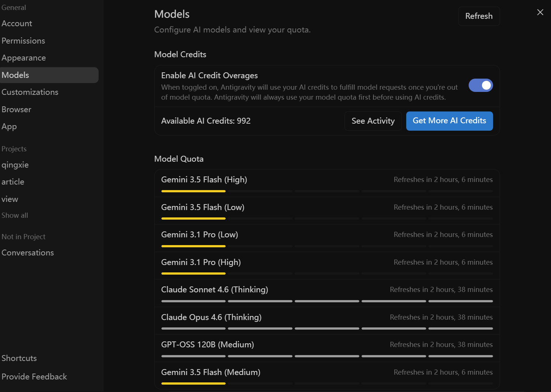Click the refresh time for GPT-OSS 120B (Medium)
Screen dimensions: 551x392
[x=441, y=345]
